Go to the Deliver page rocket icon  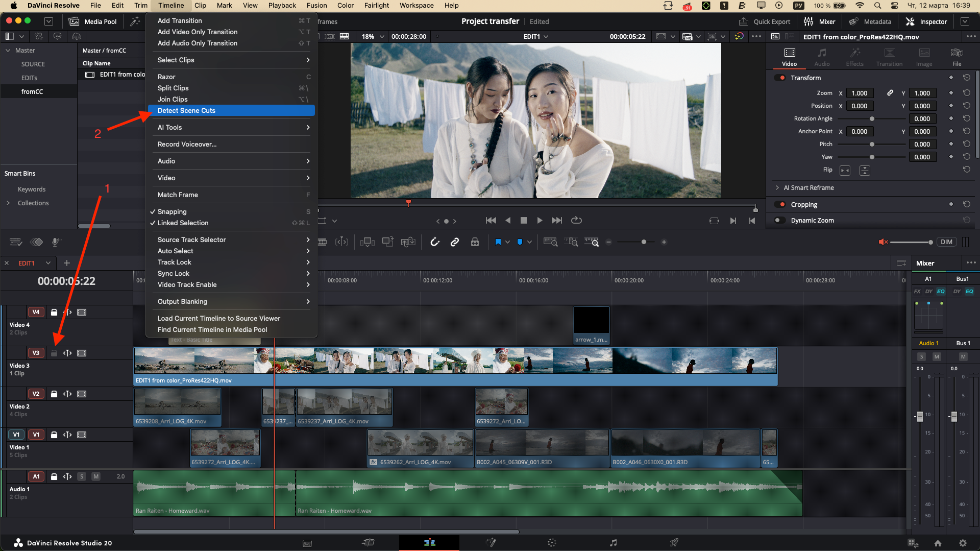pos(674,543)
